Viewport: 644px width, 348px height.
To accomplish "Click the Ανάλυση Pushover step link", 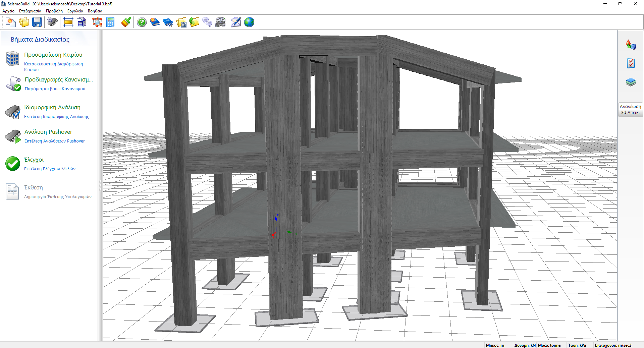I will click(48, 132).
